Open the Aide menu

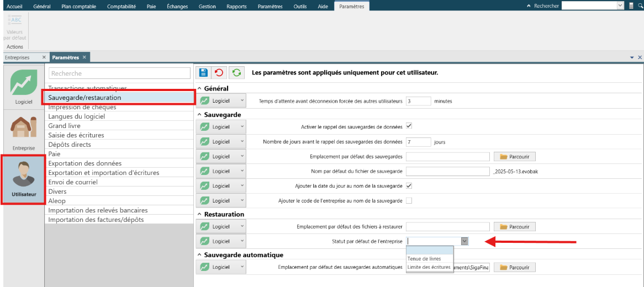pos(323,6)
